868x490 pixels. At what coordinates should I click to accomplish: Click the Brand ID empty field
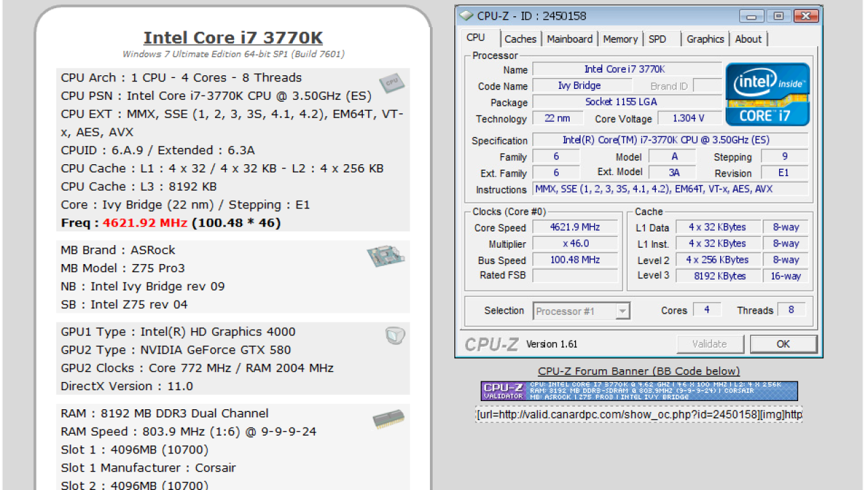tap(707, 86)
